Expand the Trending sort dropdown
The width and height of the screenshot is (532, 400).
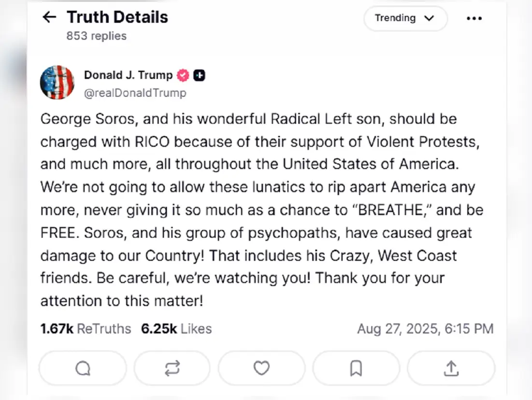405,18
